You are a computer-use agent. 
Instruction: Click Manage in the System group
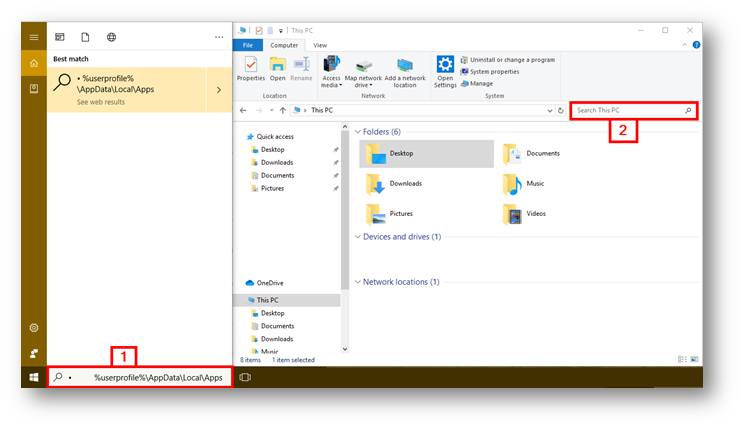tap(477, 84)
